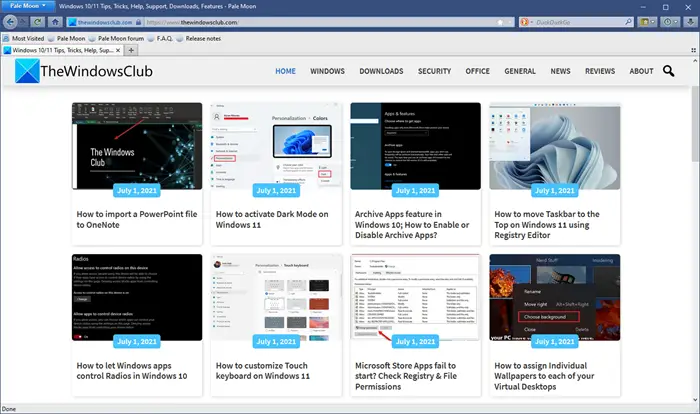This screenshot has width=700, height=414.
Task: Show downloads with the arrow button
Action: coord(690,22)
